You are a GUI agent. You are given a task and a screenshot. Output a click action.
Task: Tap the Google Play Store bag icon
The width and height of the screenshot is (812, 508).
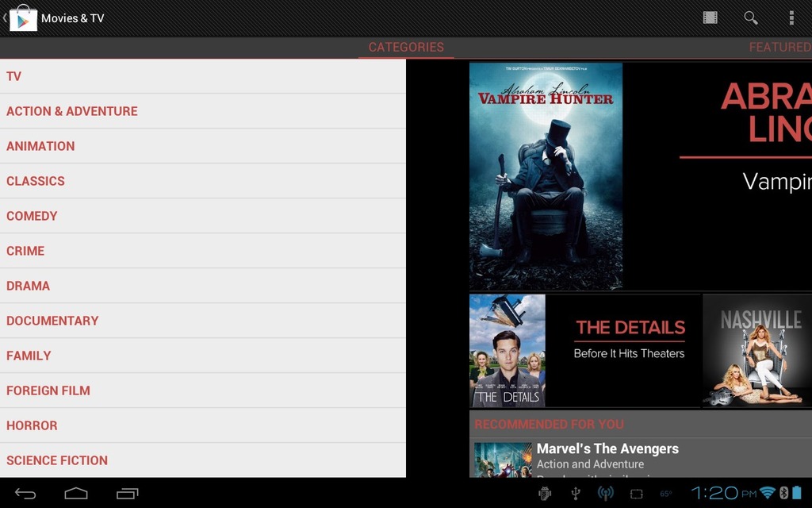tap(23, 18)
